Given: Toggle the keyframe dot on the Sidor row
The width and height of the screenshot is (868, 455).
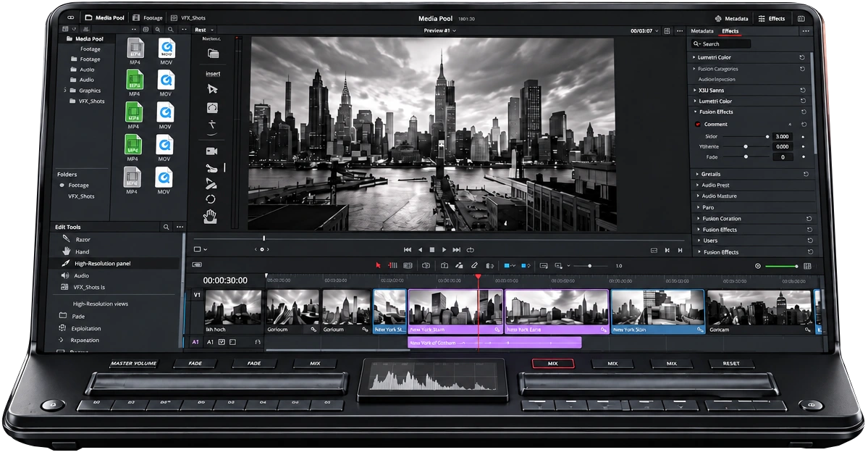Looking at the screenshot, I should coord(804,136).
